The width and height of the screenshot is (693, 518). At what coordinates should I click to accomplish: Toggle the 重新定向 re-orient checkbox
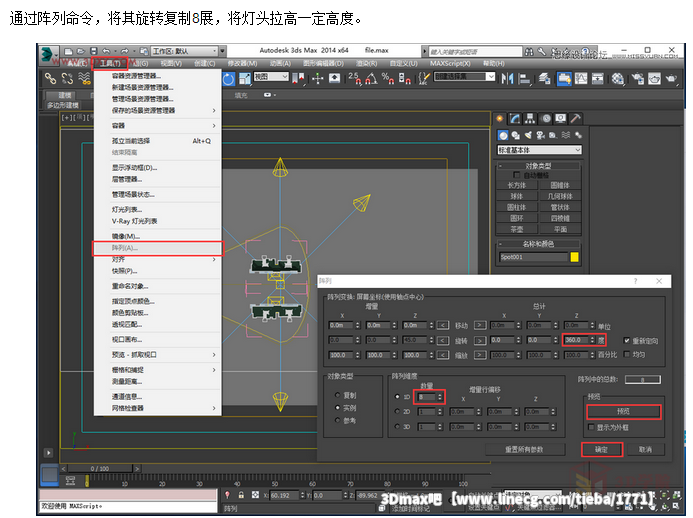point(627,340)
